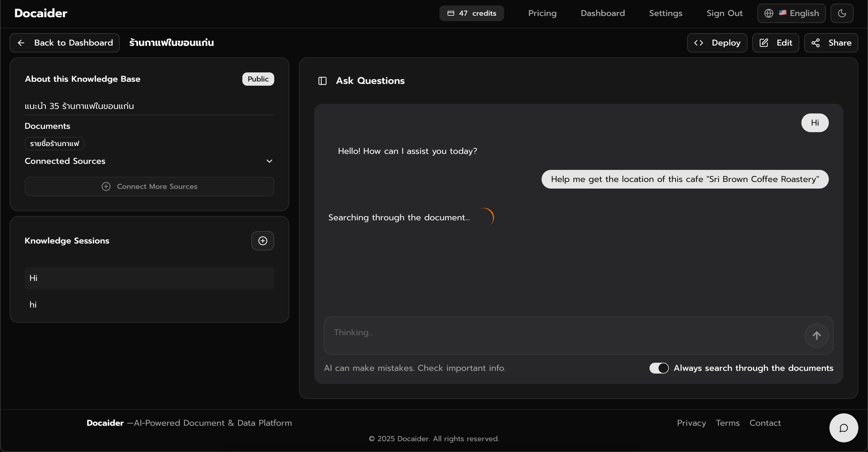This screenshot has height=452, width=868.
Task: Select the capitalized 'Hi' knowledge session
Action: pos(149,278)
